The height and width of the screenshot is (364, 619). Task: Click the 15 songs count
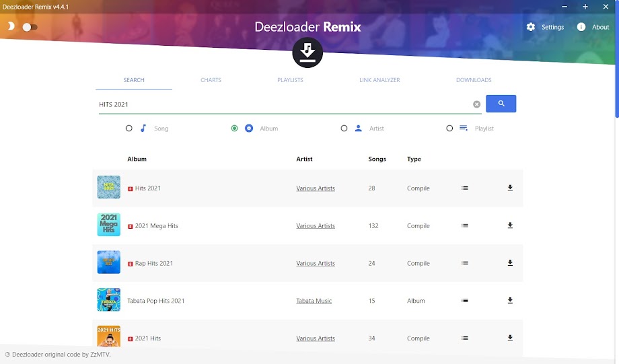click(371, 301)
